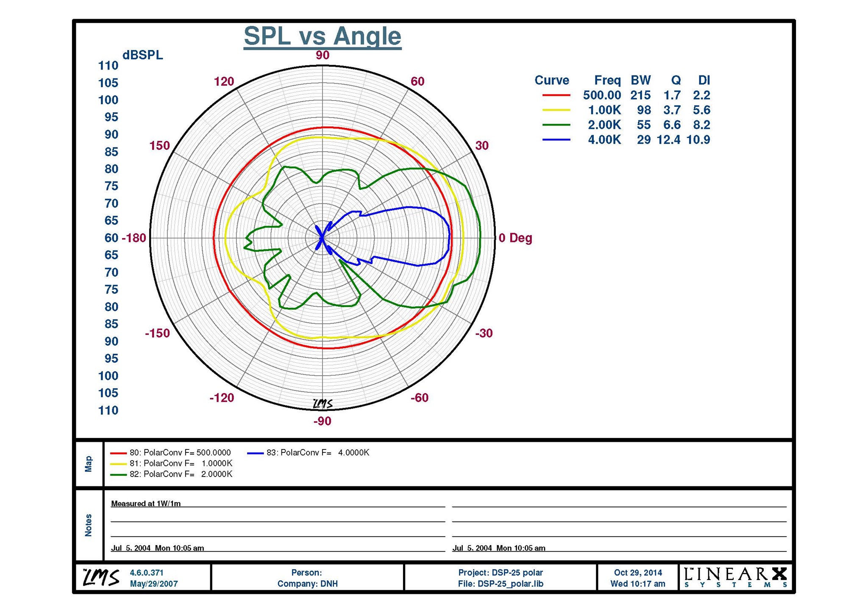Click the Notes section label
The width and height of the screenshot is (868, 613).
tap(89, 525)
